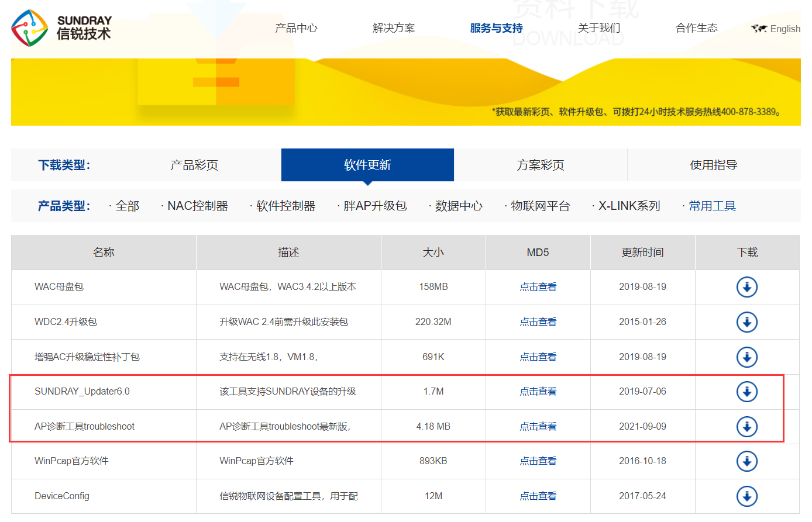Open the 产品中心 menu
The width and height of the screenshot is (812, 522).
point(296,27)
